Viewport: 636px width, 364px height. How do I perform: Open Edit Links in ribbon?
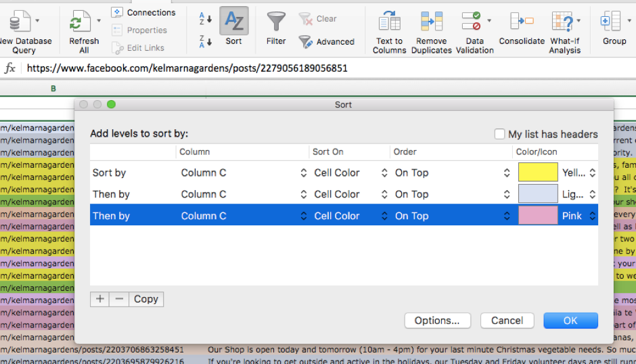[138, 48]
